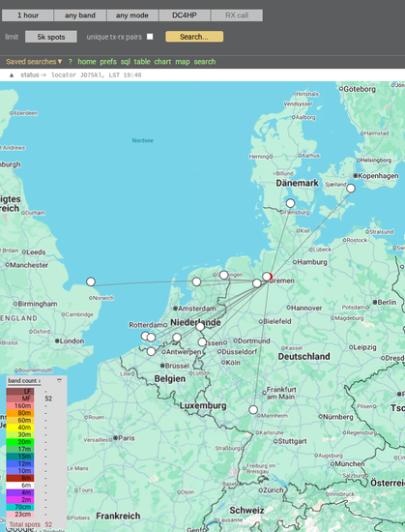This screenshot has width=405, height=532.
Task: Select the LF band color swatch
Action: click(x=20, y=392)
